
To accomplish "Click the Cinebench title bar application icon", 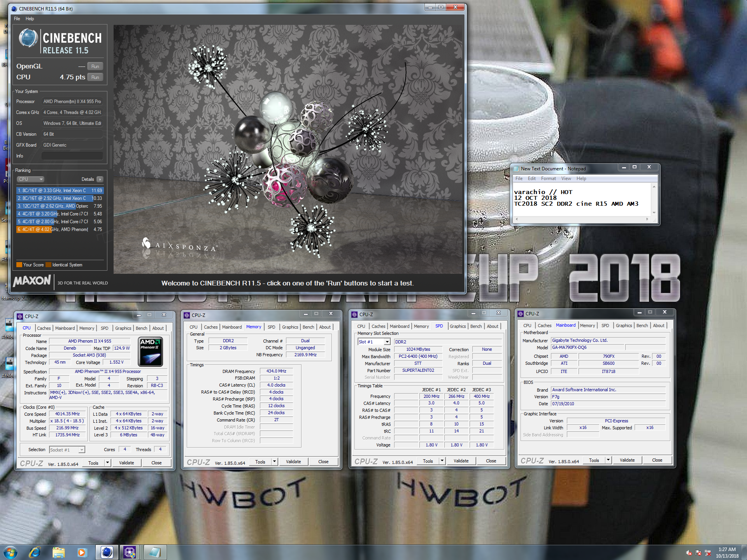I will click(14, 9).
